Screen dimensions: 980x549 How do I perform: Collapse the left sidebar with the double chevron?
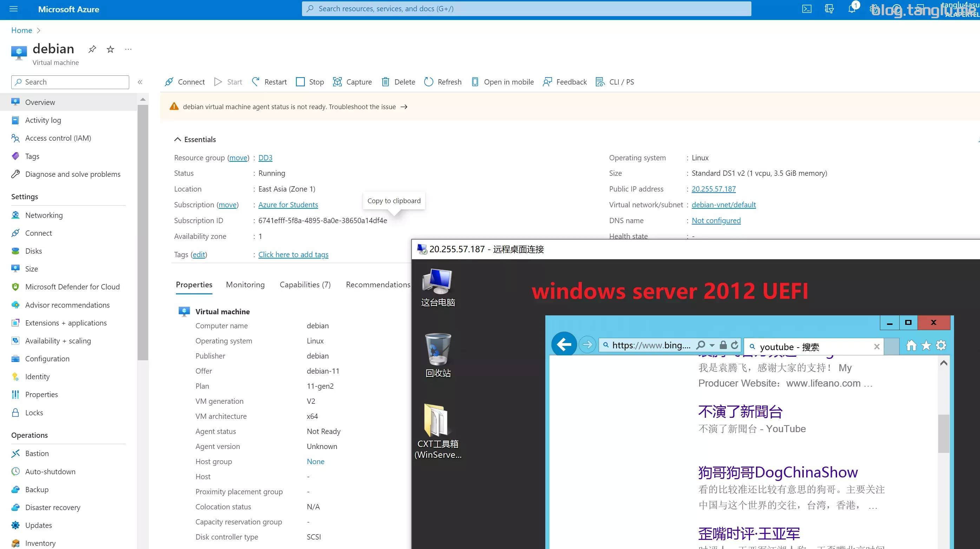point(140,82)
